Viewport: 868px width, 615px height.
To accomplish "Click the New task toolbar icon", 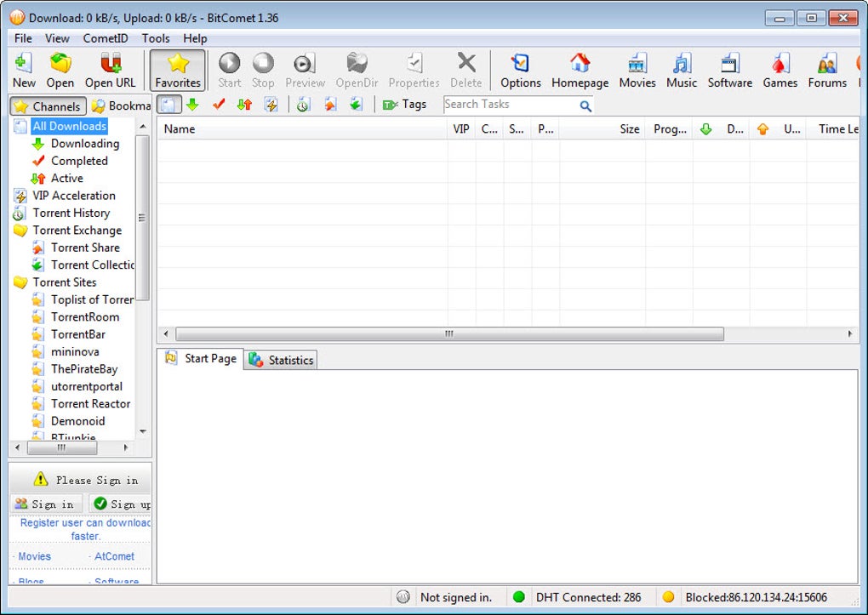I will point(24,71).
